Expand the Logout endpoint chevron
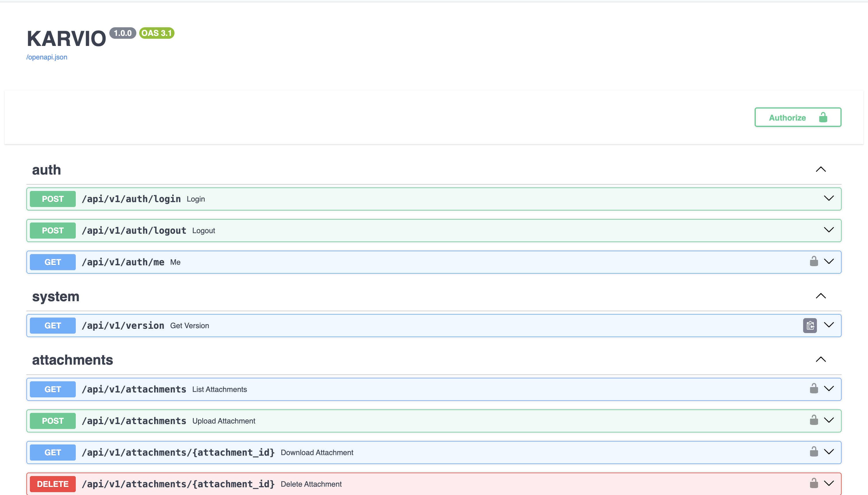This screenshot has width=868, height=495. point(829,230)
